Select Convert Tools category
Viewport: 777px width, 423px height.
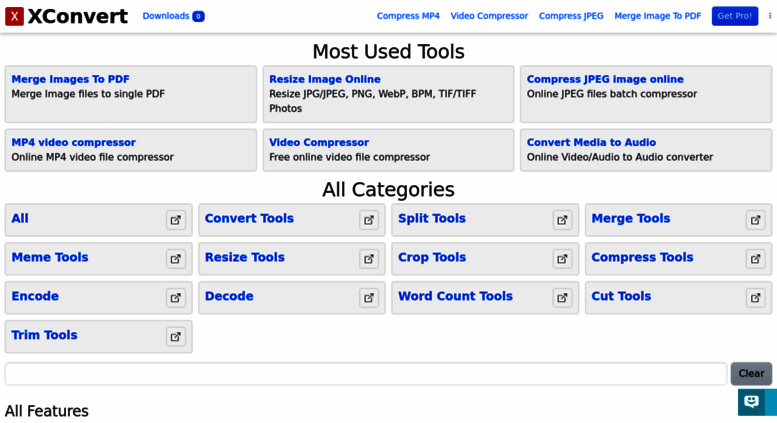point(249,218)
